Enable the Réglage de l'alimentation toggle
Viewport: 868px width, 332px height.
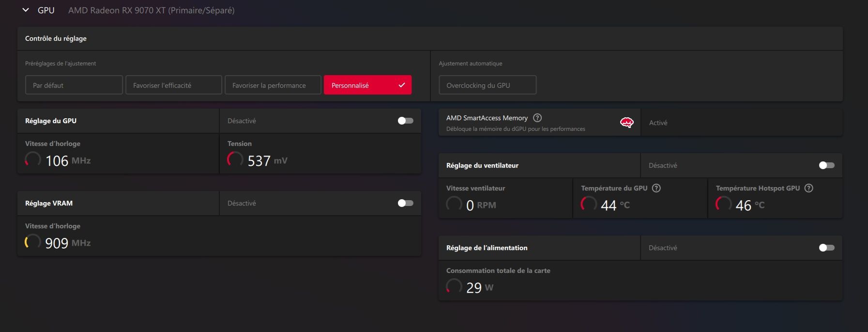(826, 248)
